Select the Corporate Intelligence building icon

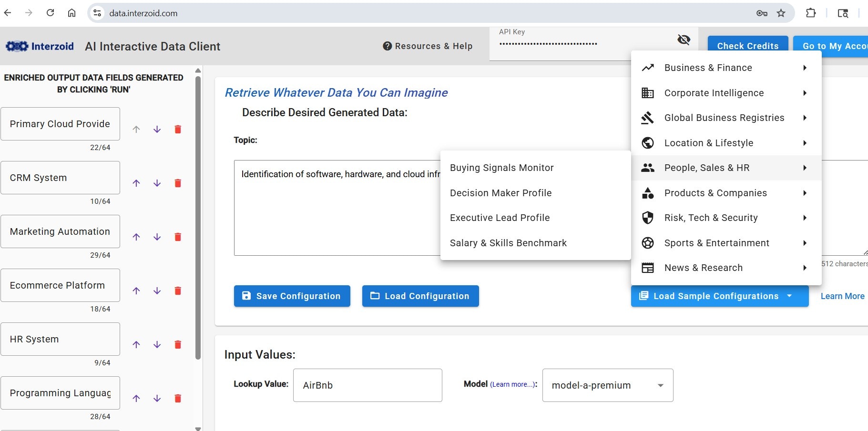point(648,93)
